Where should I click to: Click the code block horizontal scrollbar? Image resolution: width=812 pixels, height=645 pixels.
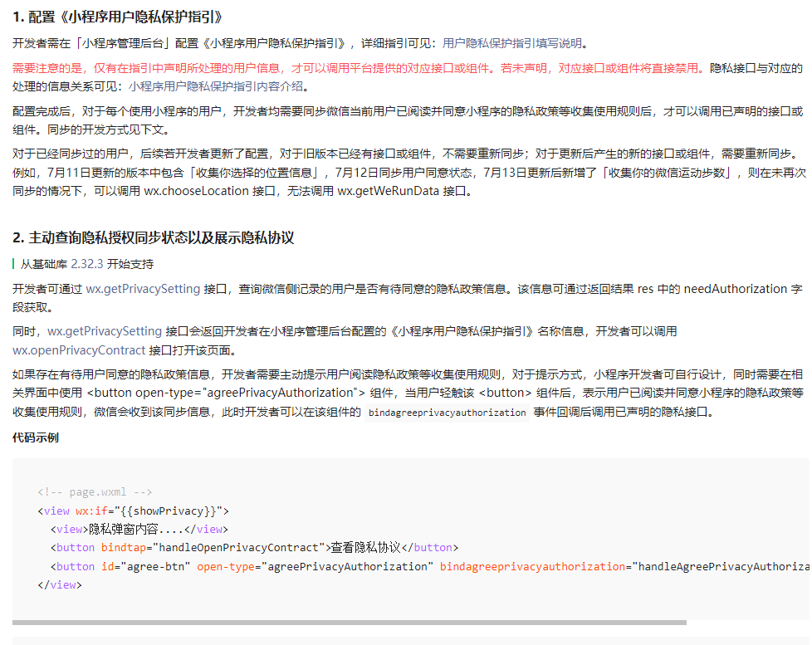pos(350,623)
